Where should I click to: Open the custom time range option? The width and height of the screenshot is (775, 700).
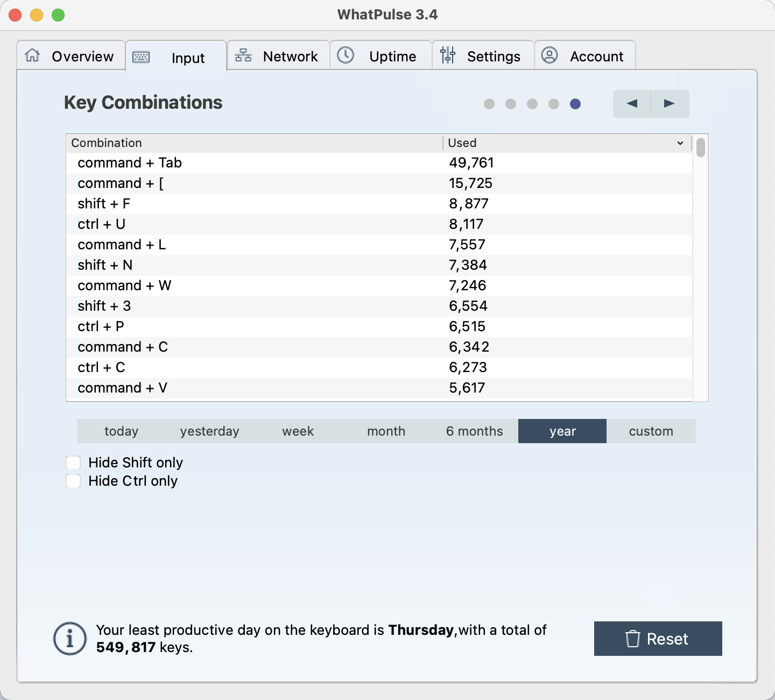(x=651, y=431)
